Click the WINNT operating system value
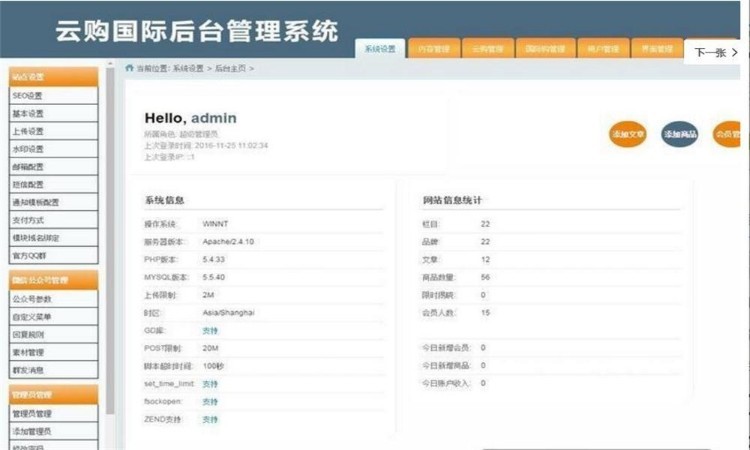The height and width of the screenshot is (450, 750). (215, 224)
